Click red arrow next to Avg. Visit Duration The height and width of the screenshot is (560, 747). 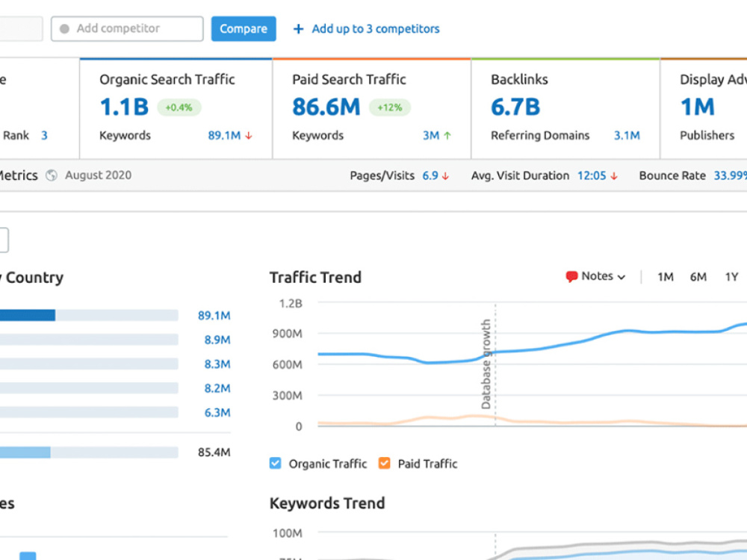pos(614,176)
